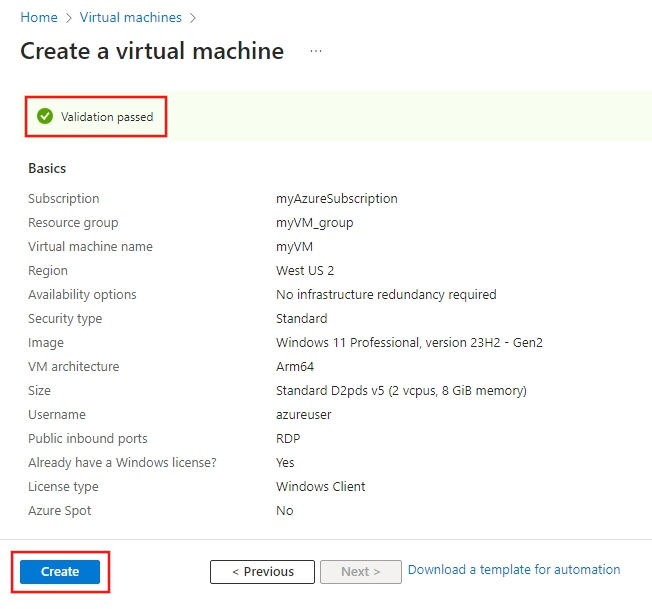
Task: Click the West US 2 region value
Action: coord(305,271)
